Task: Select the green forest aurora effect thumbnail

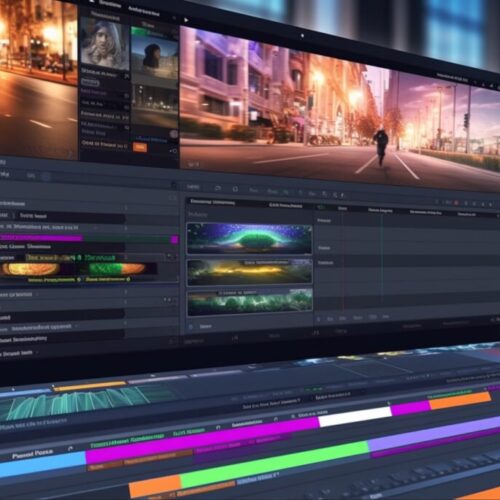Action: coord(249,302)
